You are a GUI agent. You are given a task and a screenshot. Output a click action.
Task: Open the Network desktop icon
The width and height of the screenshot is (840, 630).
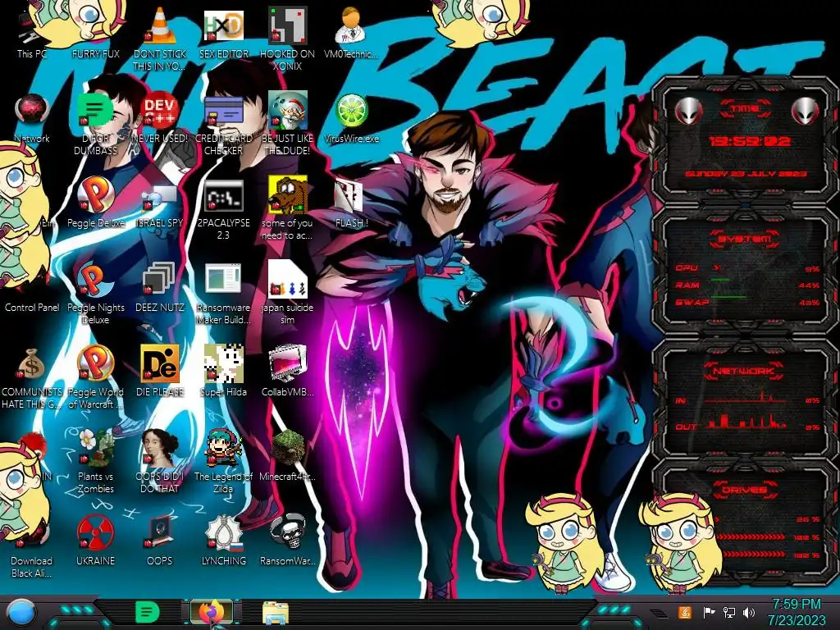tap(32, 111)
